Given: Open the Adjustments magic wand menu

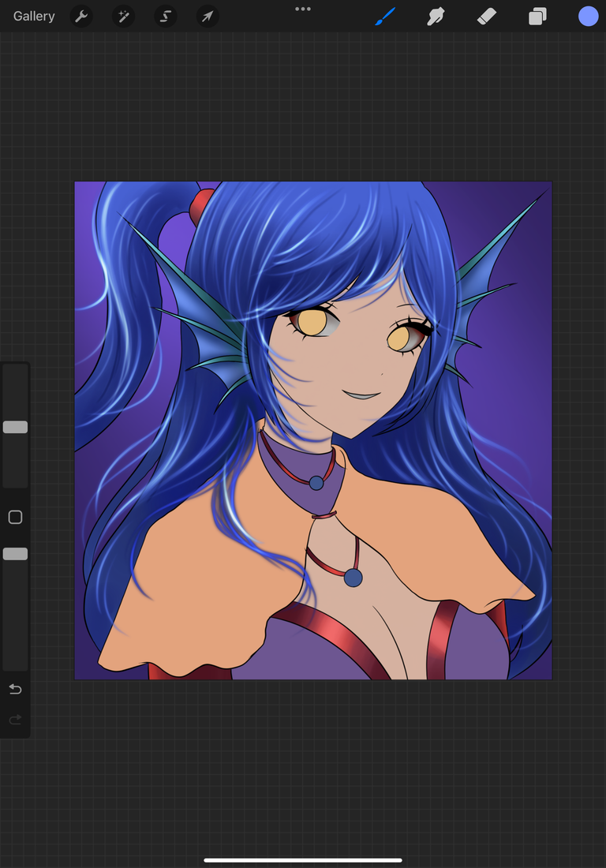Looking at the screenshot, I should (123, 16).
